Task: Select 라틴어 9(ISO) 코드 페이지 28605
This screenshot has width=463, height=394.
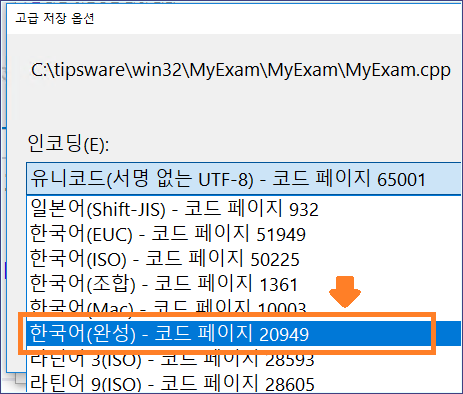Action: [x=244, y=383]
